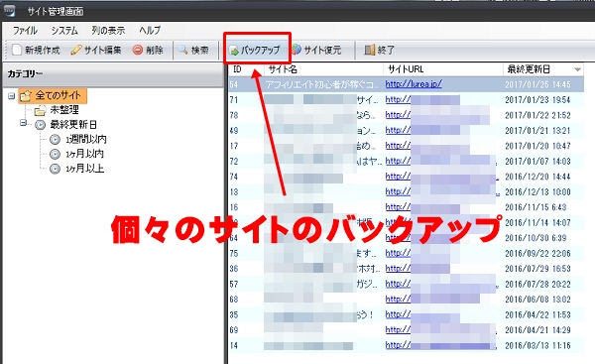Sort by the サイト名 column header

click(323, 69)
